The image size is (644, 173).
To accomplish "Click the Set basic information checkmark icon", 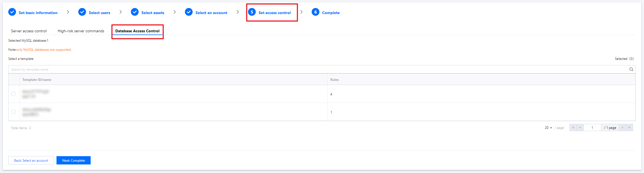I will click(12, 12).
